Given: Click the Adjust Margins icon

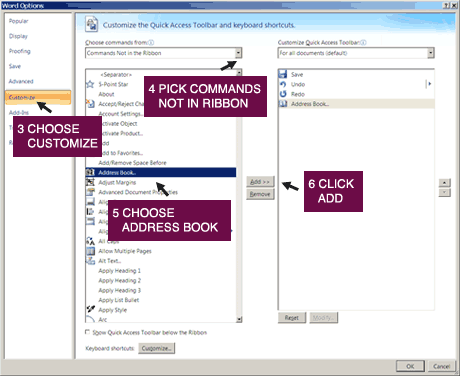Looking at the screenshot, I should tap(90, 182).
